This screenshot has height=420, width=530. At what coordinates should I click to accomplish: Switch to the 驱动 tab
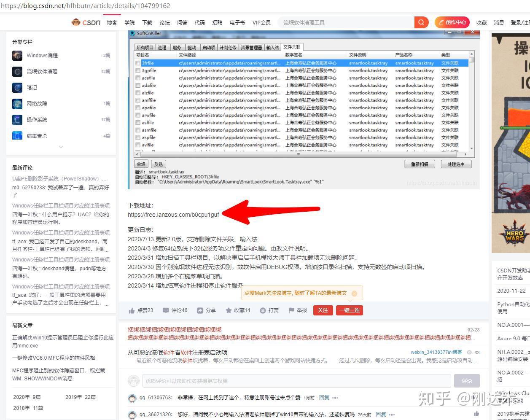pos(192,48)
